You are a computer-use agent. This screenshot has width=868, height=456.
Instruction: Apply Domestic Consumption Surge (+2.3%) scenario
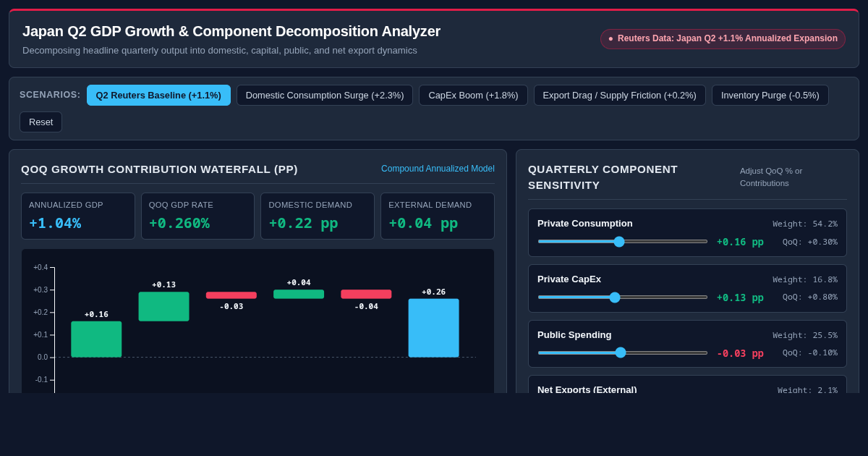325,95
